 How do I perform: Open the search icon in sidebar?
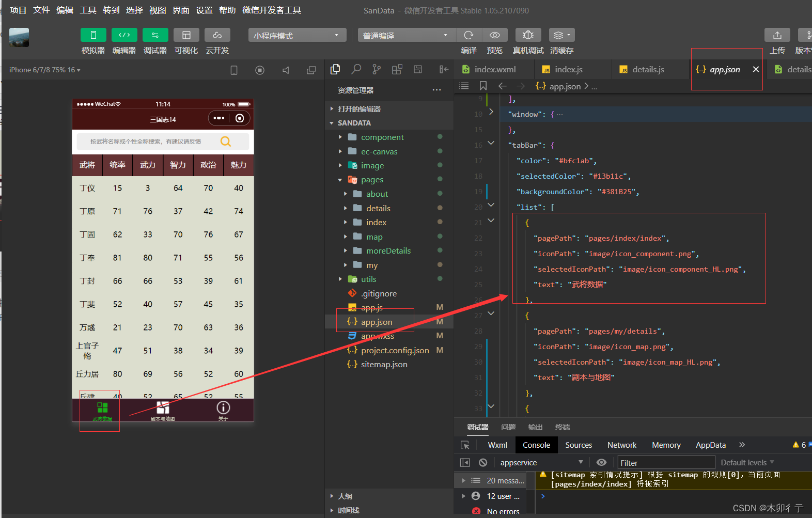pyautogui.click(x=356, y=69)
